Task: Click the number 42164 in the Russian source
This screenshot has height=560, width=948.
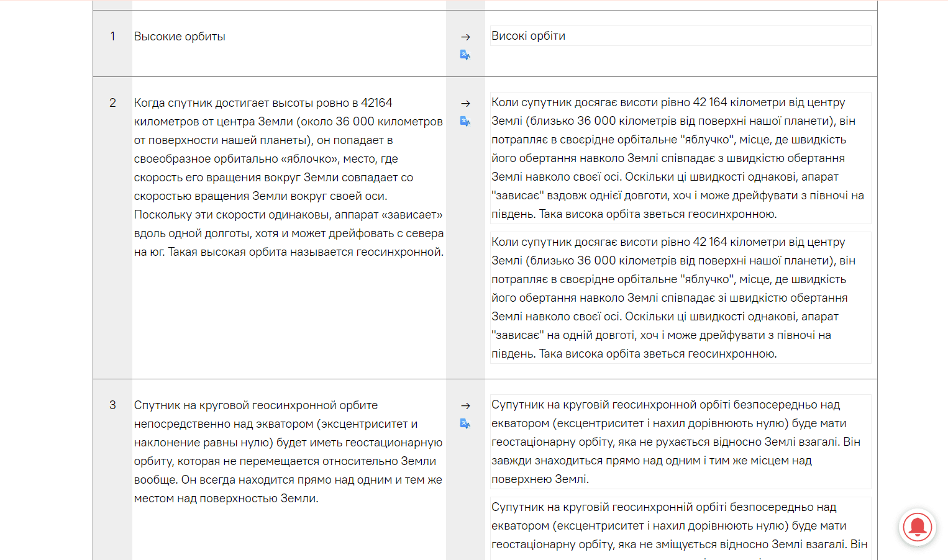Action: [x=376, y=103]
